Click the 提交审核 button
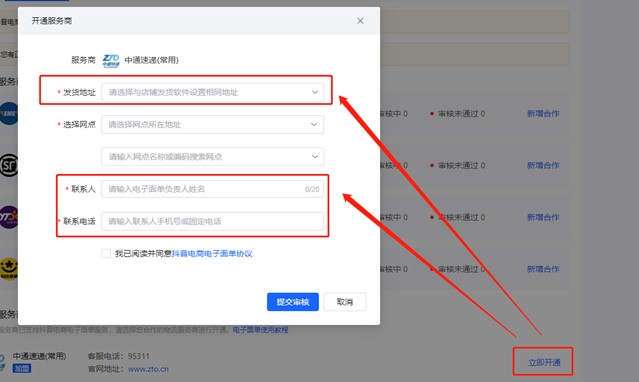 tap(293, 302)
